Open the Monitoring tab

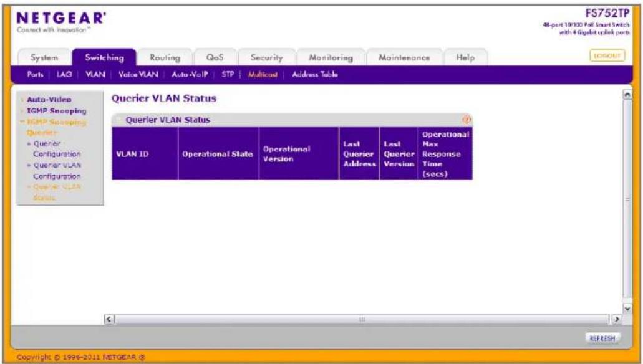[x=331, y=57]
